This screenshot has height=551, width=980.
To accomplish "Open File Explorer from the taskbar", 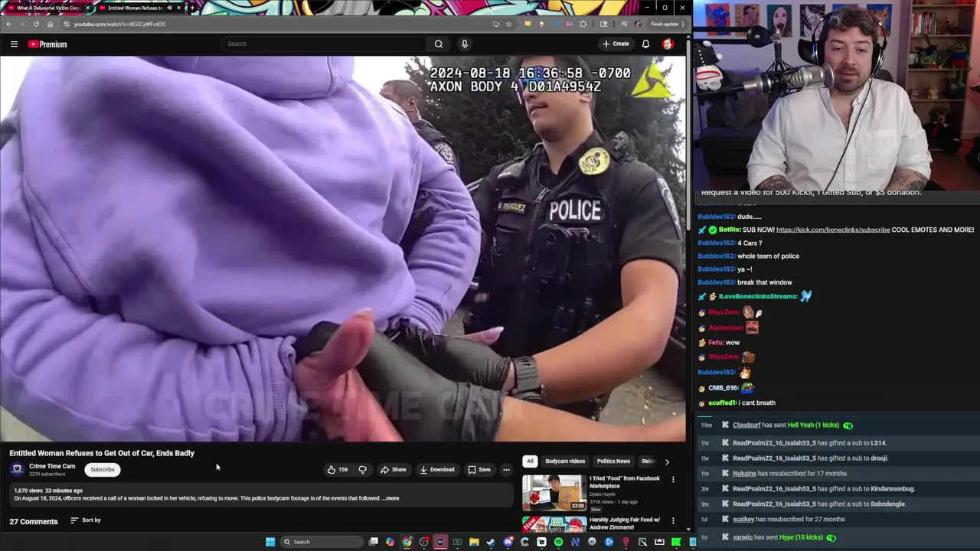I will (474, 542).
